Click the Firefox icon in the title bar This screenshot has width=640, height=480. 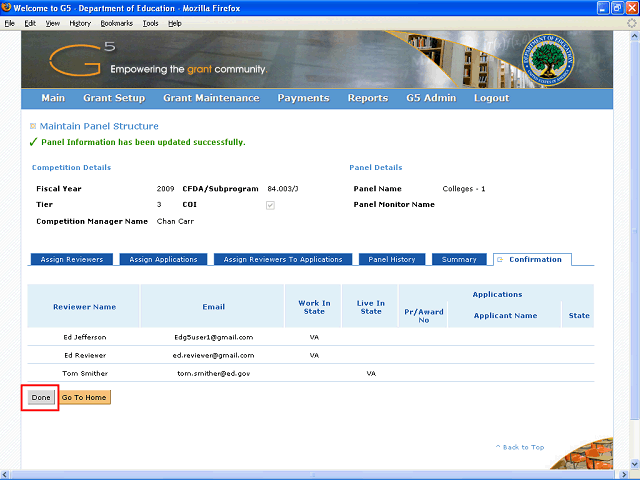pyautogui.click(x=7, y=8)
